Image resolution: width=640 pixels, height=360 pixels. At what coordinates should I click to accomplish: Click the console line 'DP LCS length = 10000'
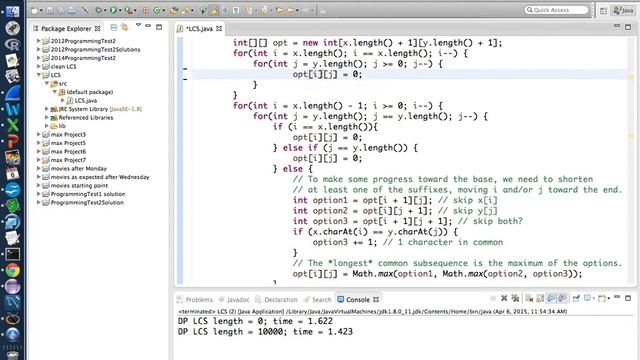(x=265, y=331)
